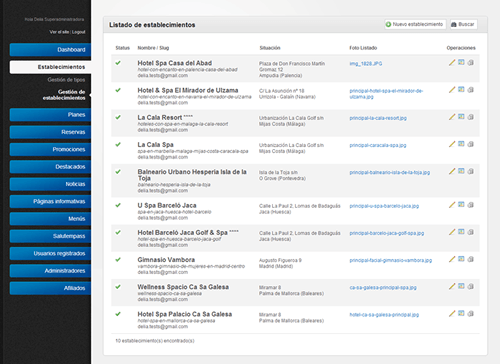The image size is (500, 364).
Task: Open principal-la-cala-resort.jpg link
Action: pos(378,118)
